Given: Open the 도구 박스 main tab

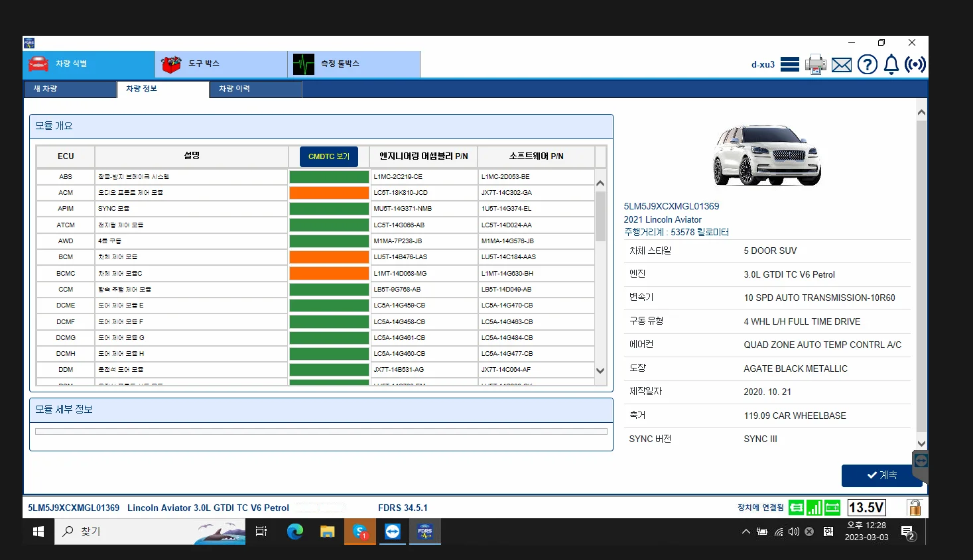Looking at the screenshot, I should pos(222,64).
